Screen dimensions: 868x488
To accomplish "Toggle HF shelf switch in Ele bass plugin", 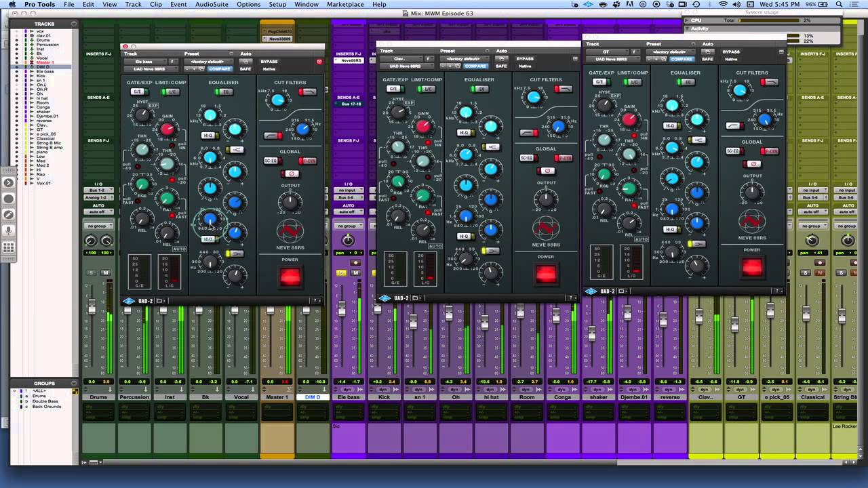I will coord(235,149).
